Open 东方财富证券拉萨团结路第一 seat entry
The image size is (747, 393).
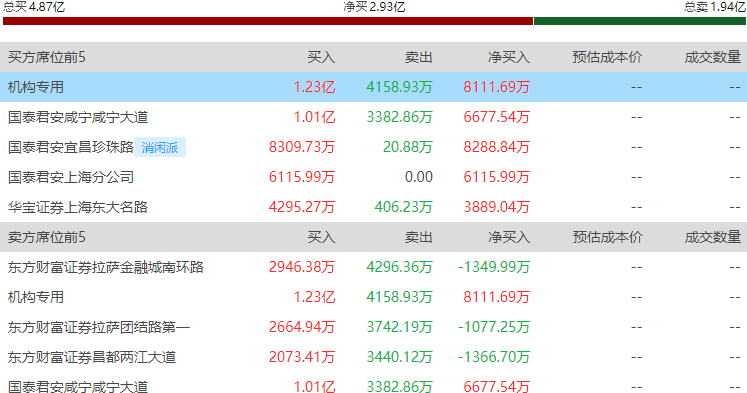[99, 327]
